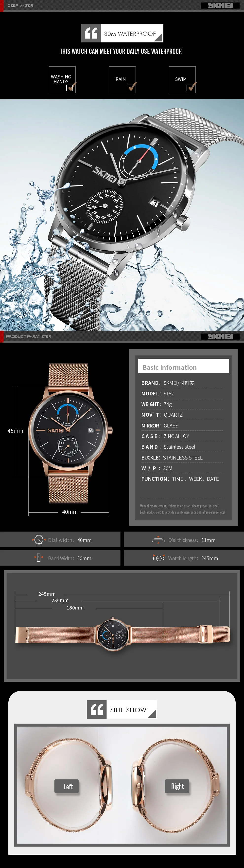
Task: Tick the WASHING HANDS checkbox
Action: [70, 88]
